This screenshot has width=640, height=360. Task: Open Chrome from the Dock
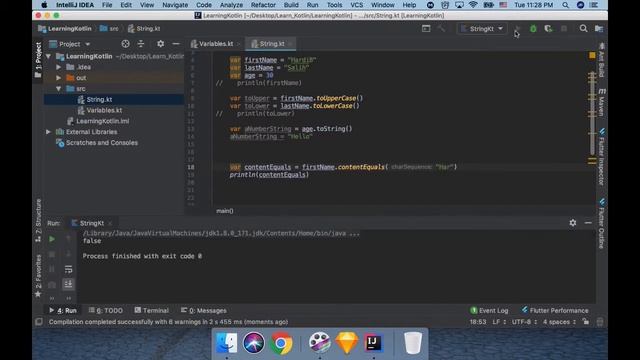click(281, 343)
